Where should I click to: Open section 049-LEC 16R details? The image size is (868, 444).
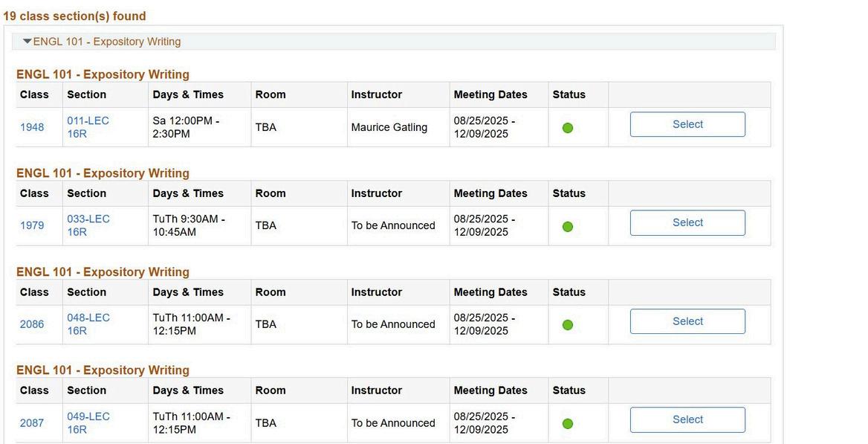point(88,423)
